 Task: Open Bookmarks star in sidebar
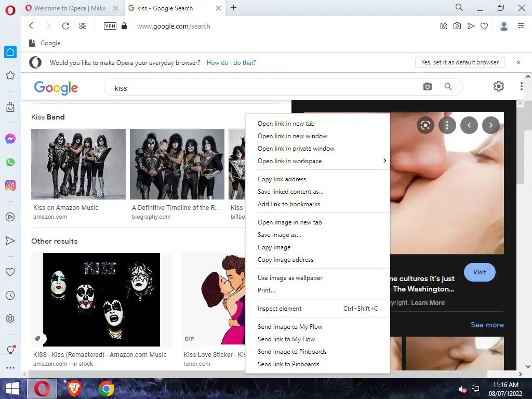pos(10,75)
